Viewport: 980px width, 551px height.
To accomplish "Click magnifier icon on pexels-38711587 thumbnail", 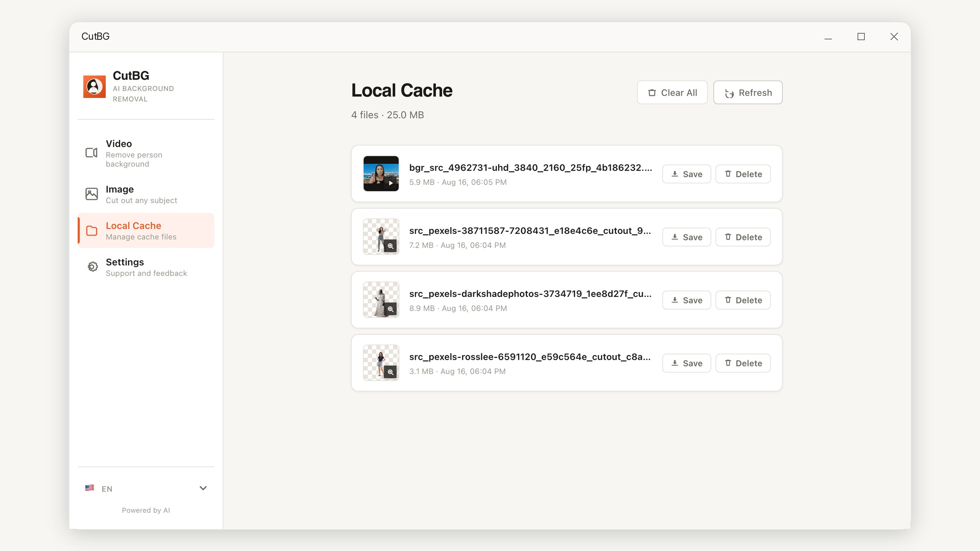I will click(390, 246).
